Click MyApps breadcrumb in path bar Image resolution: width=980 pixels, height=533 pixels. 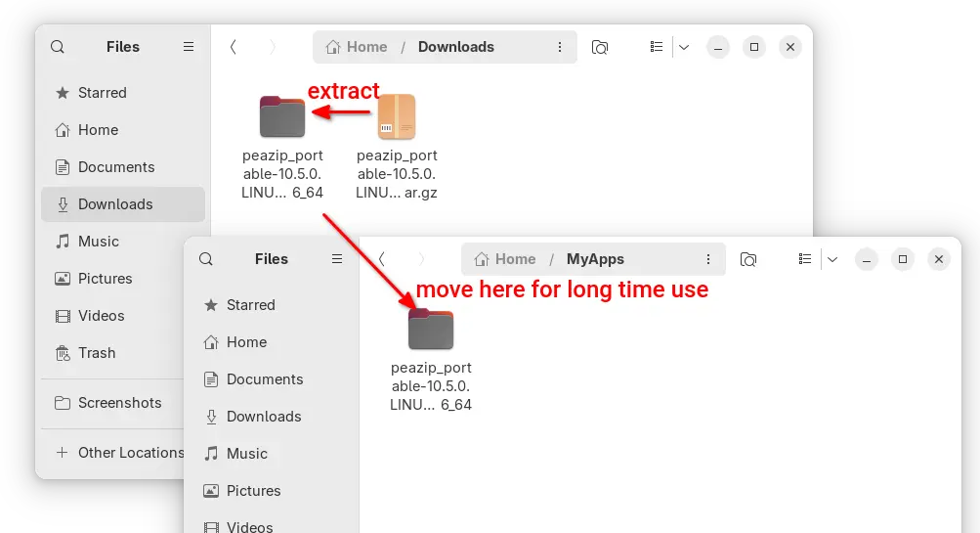tap(595, 259)
